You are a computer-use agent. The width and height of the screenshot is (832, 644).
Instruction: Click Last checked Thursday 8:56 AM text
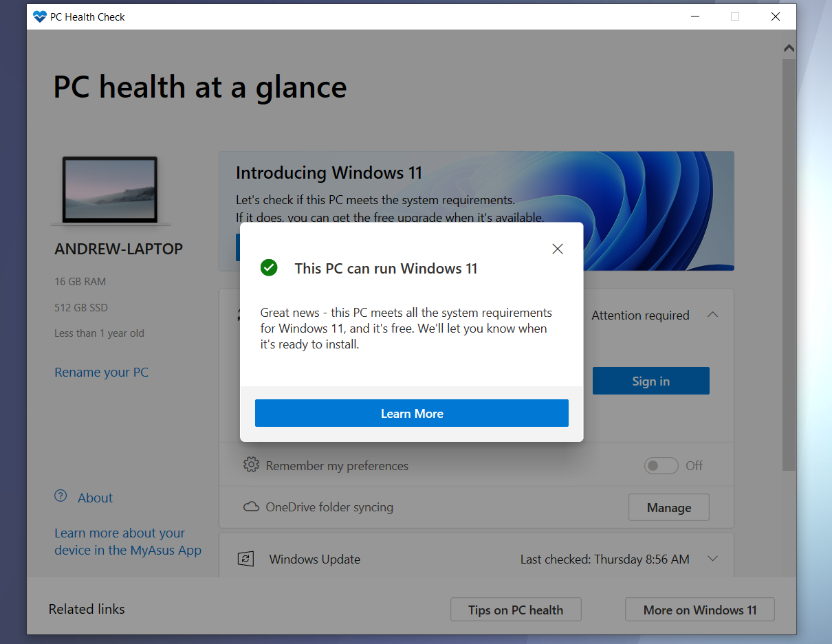605,559
